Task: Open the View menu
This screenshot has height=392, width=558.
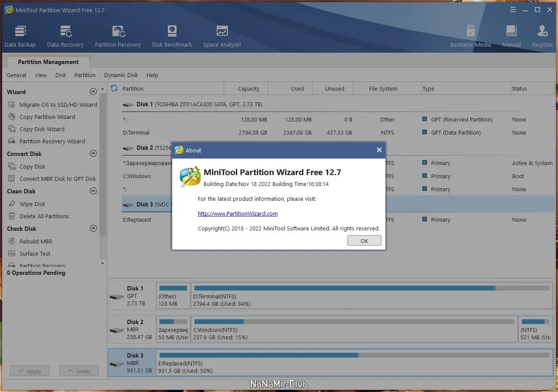Action: pyautogui.click(x=41, y=75)
